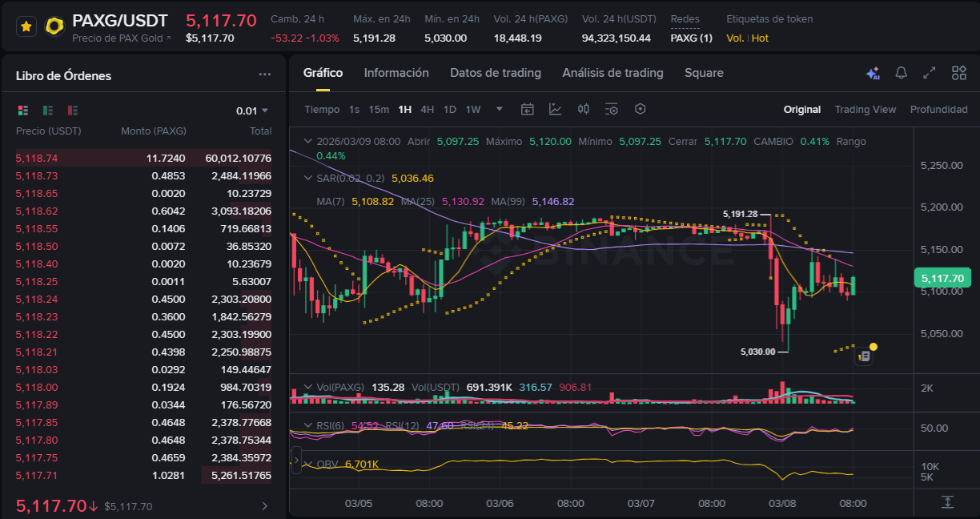Click the Precio (USDT) column header

pos(49,131)
